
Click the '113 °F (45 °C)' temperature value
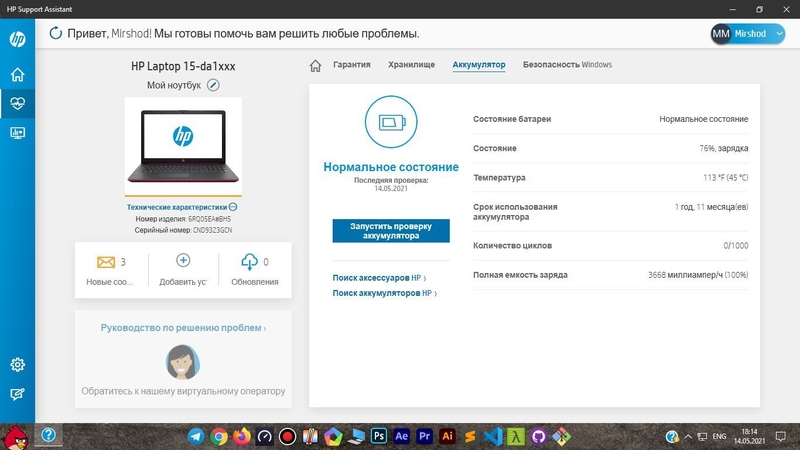pyautogui.click(x=726, y=178)
